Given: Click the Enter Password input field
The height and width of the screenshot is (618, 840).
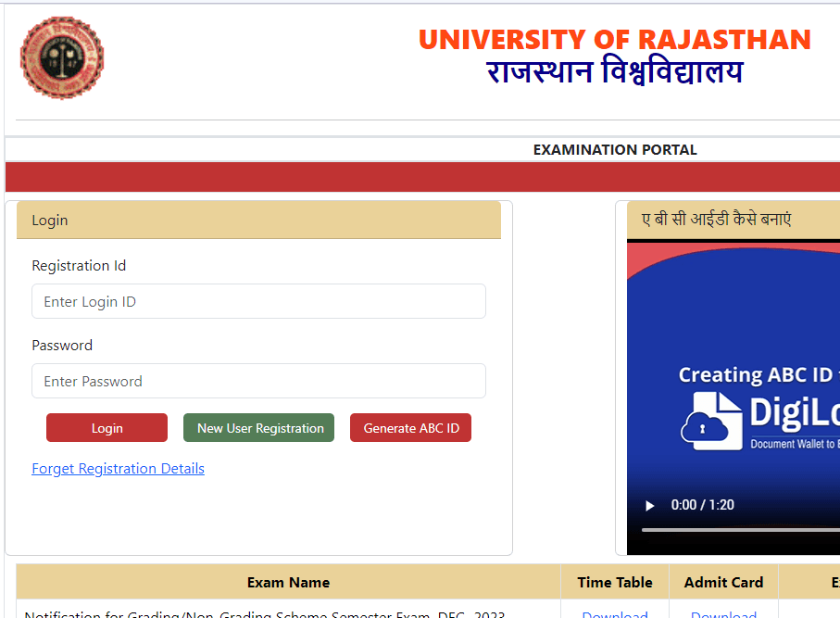Looking at the screenshot, I should [258, 382].
